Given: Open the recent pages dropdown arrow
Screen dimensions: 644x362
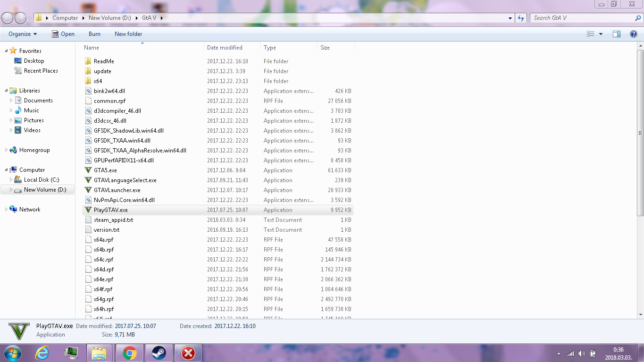Looking at the screenshot, I should (30, 18).
